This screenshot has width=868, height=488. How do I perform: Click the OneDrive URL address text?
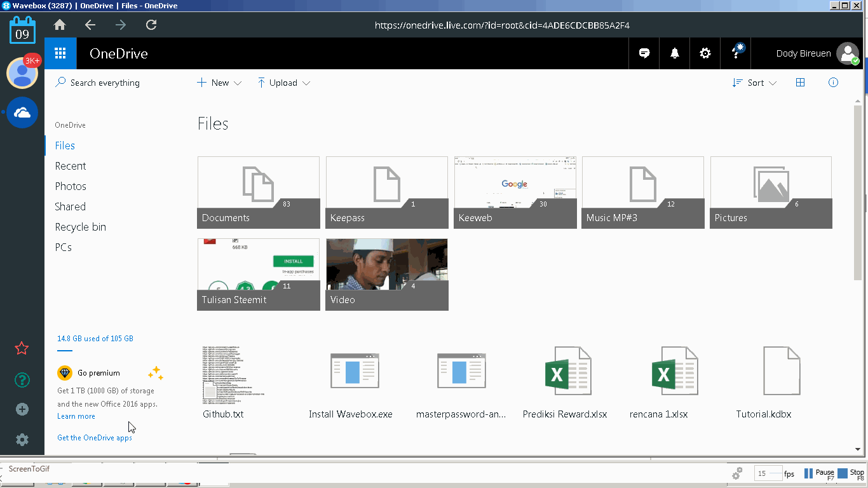coord(502,25)
